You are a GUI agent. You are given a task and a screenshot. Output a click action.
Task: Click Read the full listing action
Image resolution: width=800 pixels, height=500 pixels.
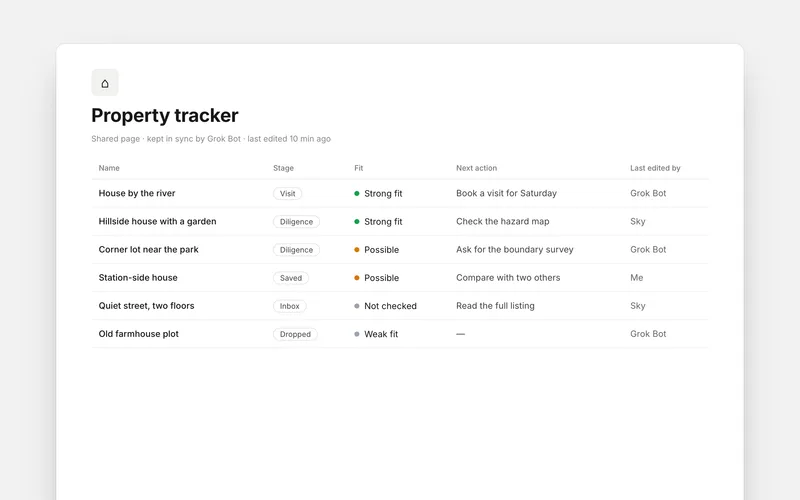495,306
